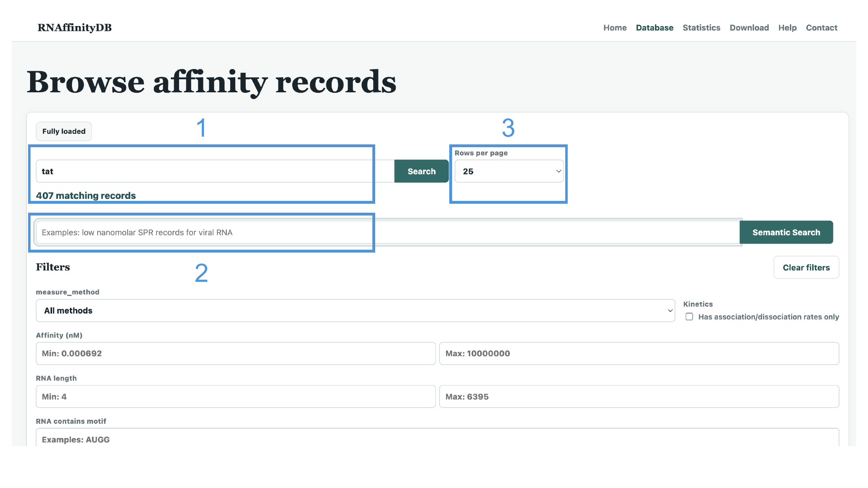Open the Contact page
The image size is (868, 488).
pyautogui.click(x=821, y=28)
